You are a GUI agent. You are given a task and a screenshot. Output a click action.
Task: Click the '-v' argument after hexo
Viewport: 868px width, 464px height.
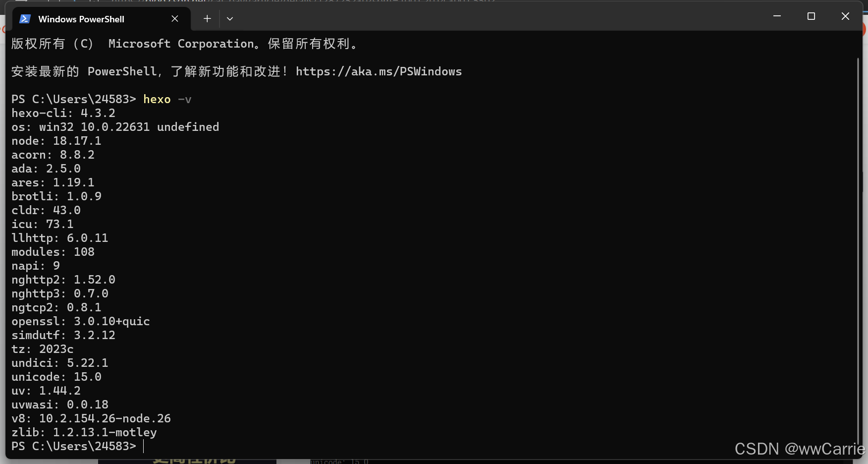[x=185, y=100]
